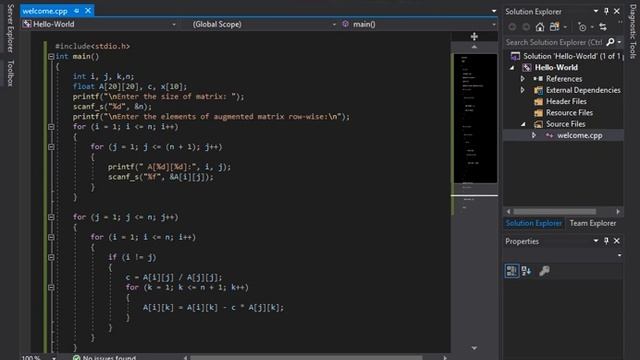
Task: Open the Hello-World project dropdown in navigation bar
Action: point(173,24)
